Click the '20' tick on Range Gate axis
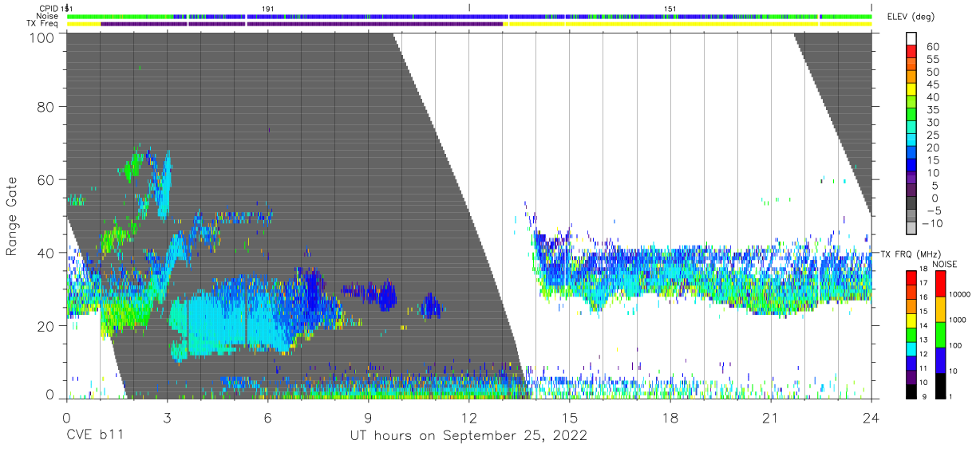 [x=45, y=326]
